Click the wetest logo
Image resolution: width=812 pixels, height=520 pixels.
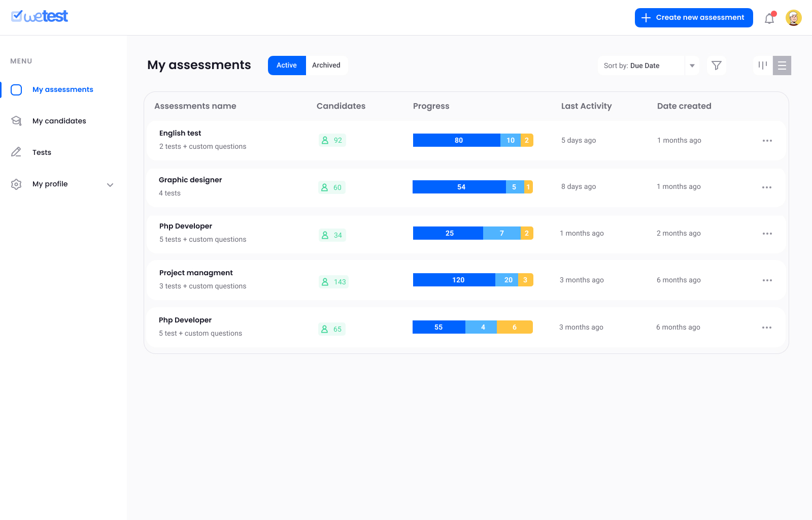[x=40, y=17]
